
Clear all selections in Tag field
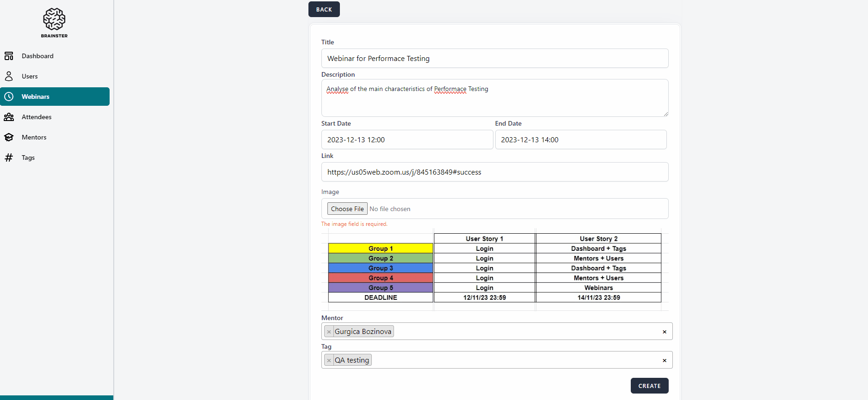pyautogui.click(x=664, y=360)
